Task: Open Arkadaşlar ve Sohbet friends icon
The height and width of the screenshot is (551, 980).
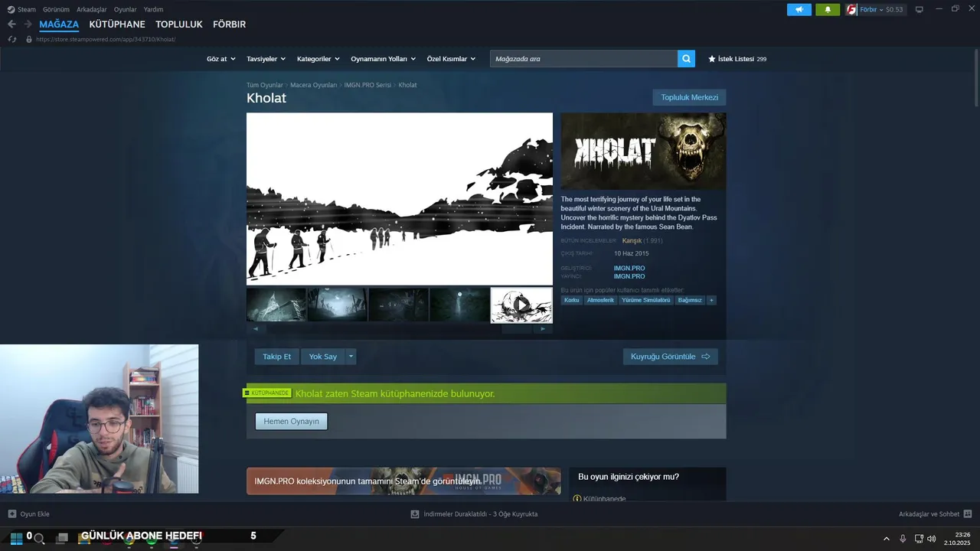Action: (x=967, y=514)
